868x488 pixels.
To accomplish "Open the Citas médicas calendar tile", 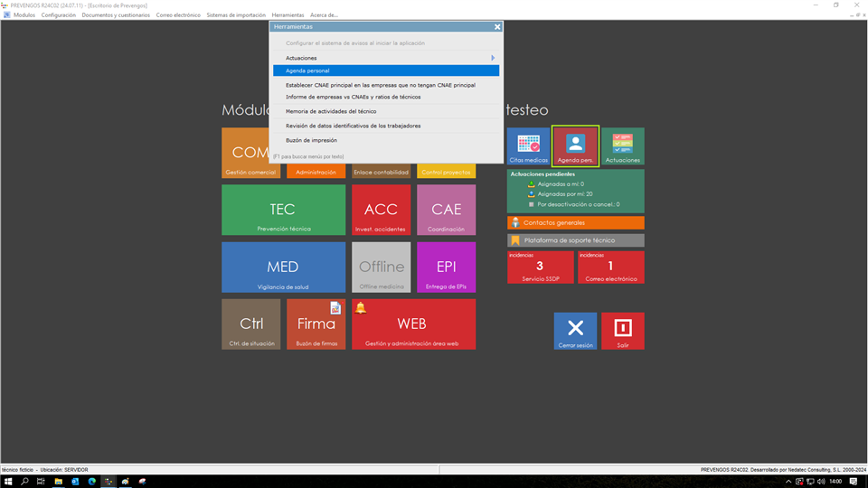I will (x=529, y=146).
